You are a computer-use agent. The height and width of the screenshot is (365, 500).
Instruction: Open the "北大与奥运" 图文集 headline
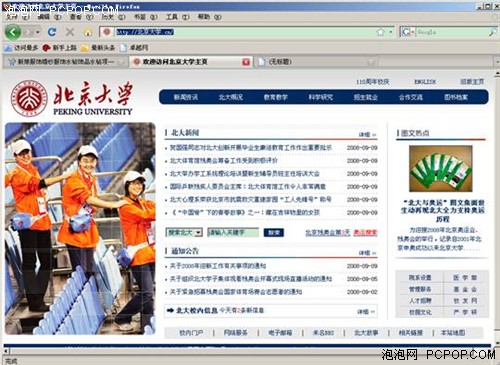point(443,211)
